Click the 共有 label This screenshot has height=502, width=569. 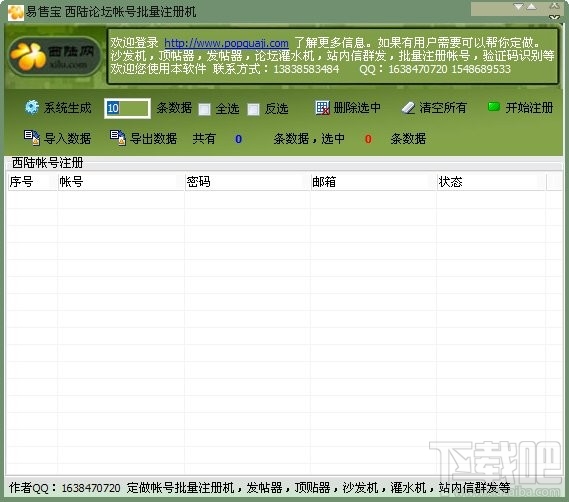pyautogui.click(x=204, y=138)
